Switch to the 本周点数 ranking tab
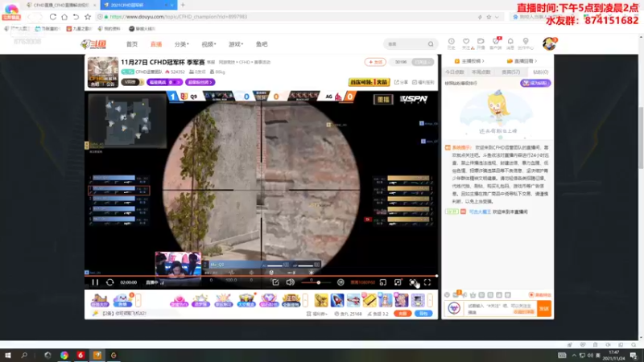The width and height of the screenshot is (644, 362). (481, 72)
